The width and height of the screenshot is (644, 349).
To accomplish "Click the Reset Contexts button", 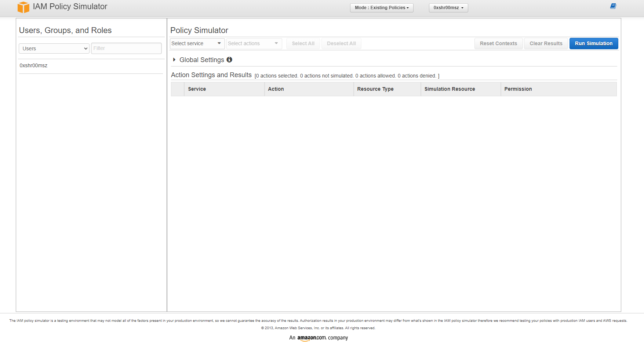I will click(x=498, y=43).
